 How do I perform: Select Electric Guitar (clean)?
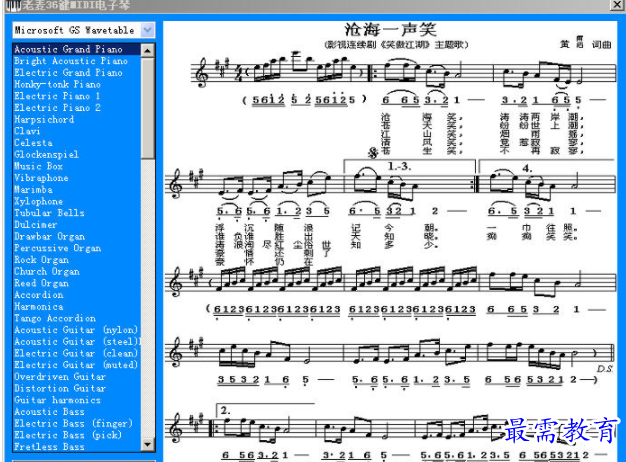77,353
